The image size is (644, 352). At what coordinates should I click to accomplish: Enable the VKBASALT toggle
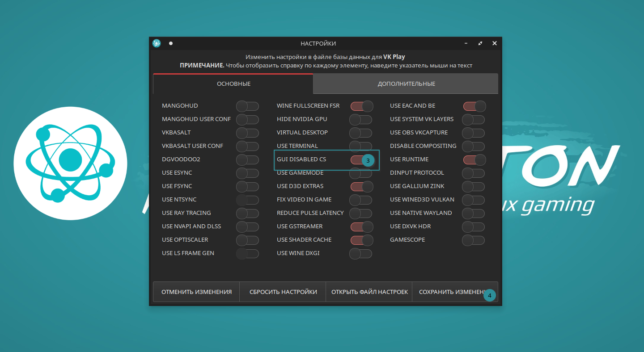[247, 133]
